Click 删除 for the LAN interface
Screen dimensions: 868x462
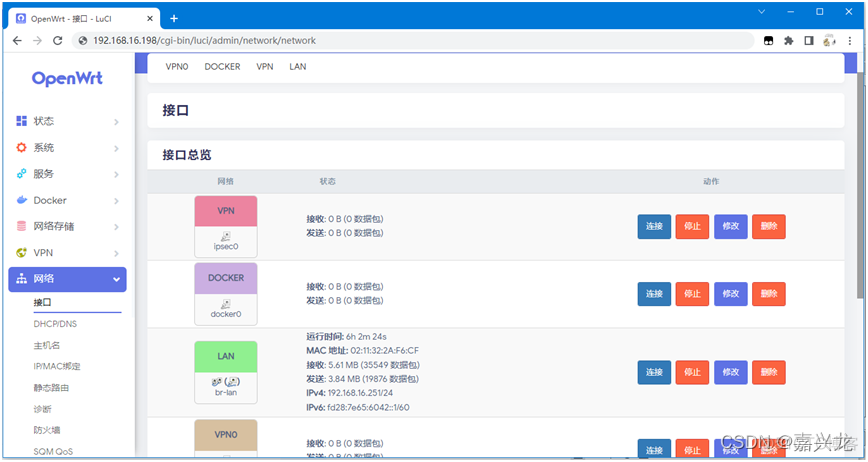pos(769,372)
